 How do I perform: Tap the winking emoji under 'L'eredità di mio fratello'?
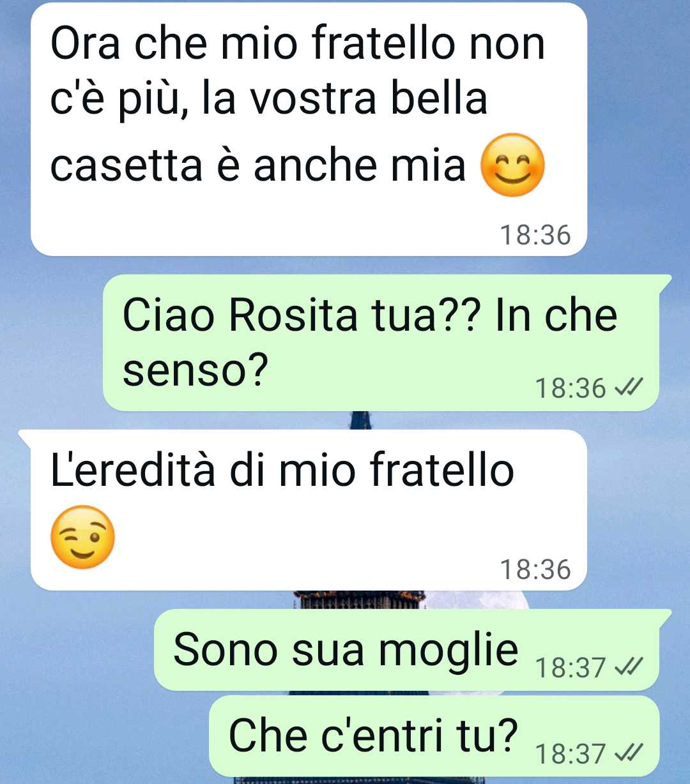(x=83, y=537)
